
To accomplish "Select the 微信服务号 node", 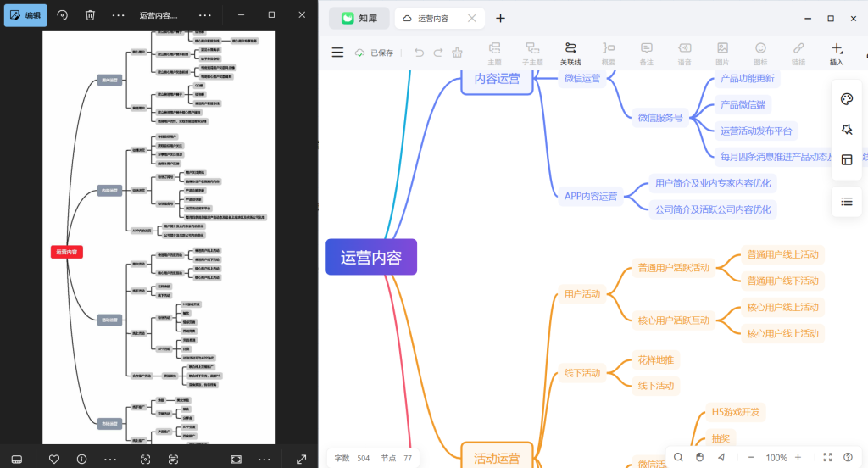I will [x=659, y=117].
